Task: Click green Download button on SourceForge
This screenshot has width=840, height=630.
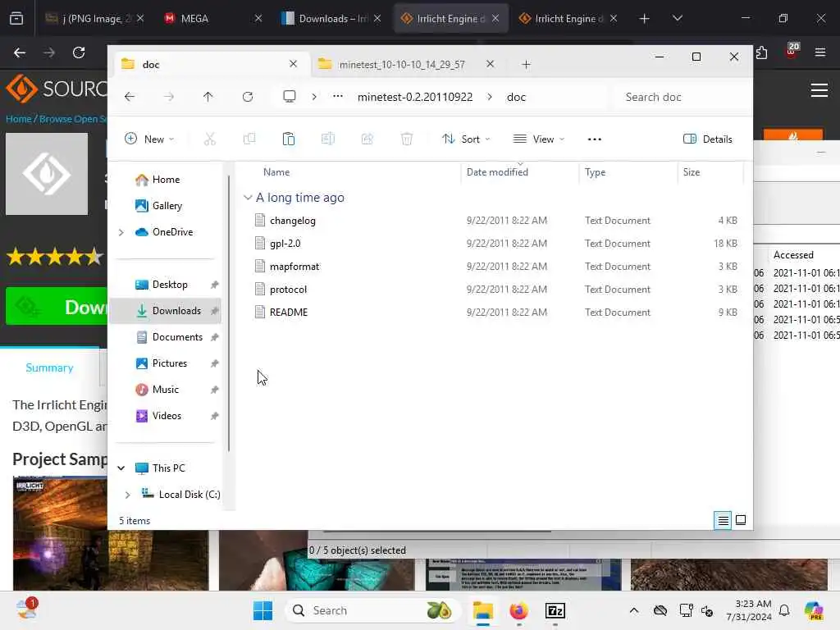Action: 57,307
